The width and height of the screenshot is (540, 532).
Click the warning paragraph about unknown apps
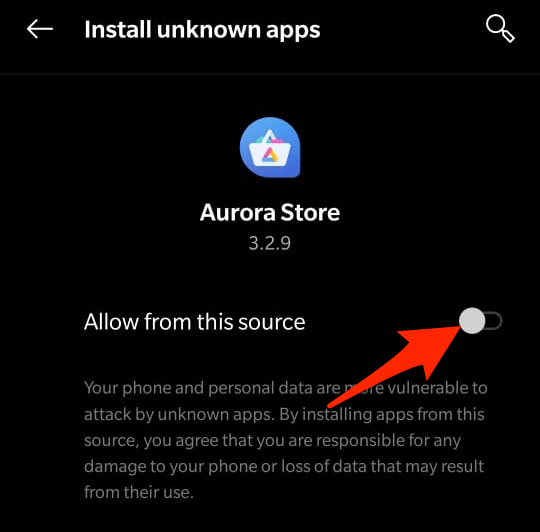(285, 440)
